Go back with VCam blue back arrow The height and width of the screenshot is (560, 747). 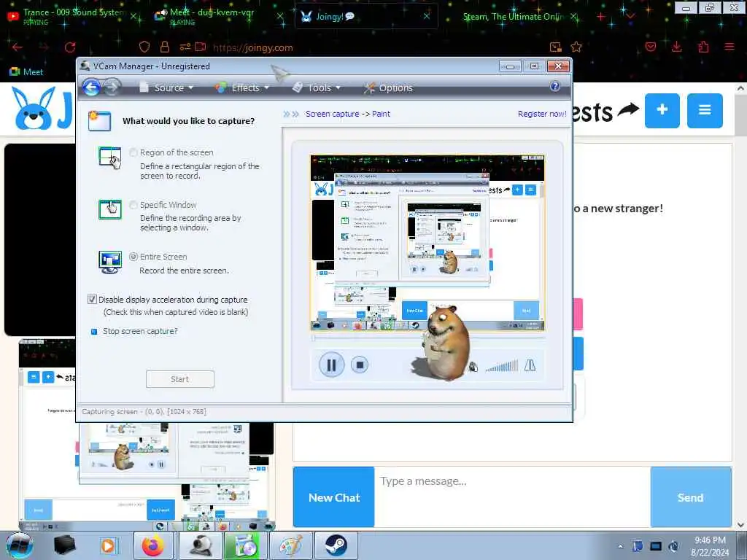point(91,87)
